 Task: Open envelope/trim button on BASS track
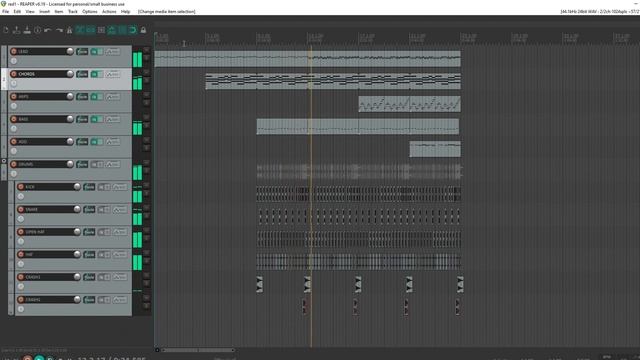coord(113,119)
